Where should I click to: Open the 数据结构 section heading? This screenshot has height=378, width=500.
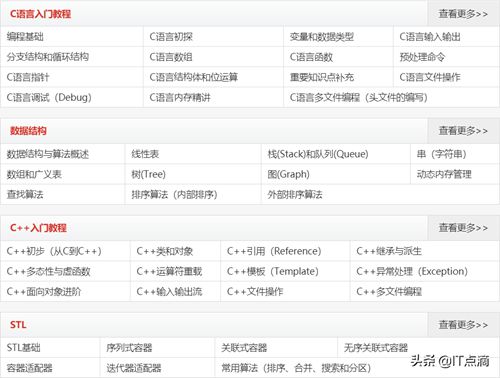pyautogui.click(x=28, y=131)
